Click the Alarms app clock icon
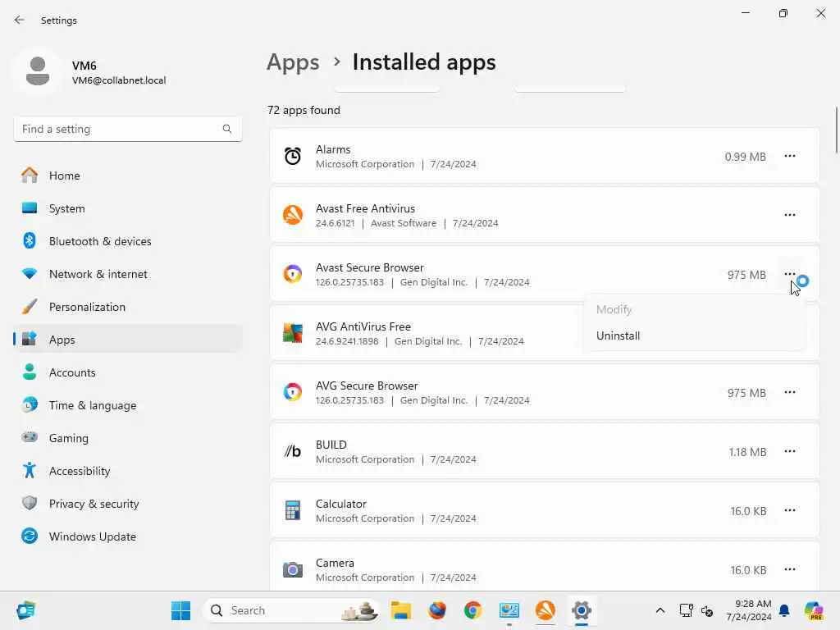840x630 pixels. tap(293, 157)
